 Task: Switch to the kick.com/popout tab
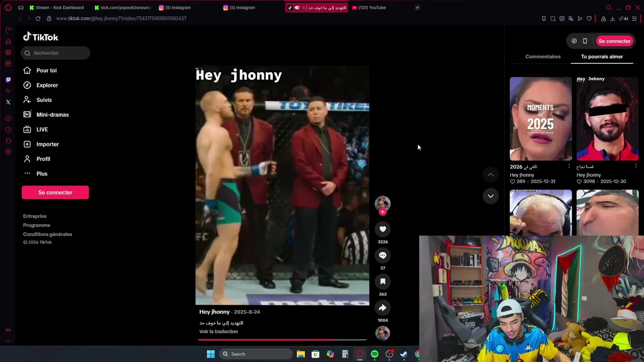tap(123, 8)
